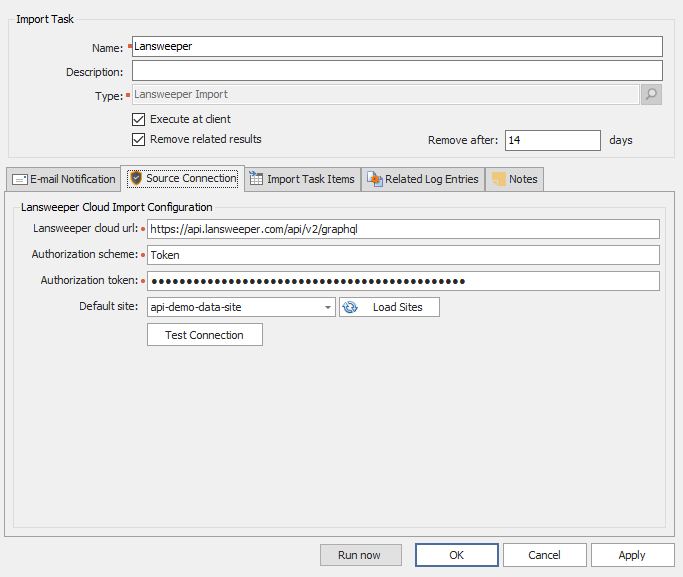Click the Run now button
The image size is (683, 577).
[361, 555]
